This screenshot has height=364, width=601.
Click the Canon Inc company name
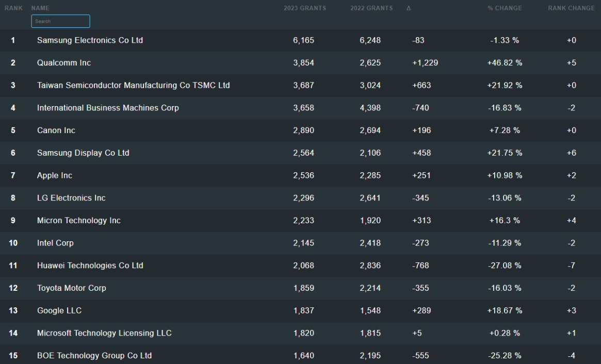[56, 130]
